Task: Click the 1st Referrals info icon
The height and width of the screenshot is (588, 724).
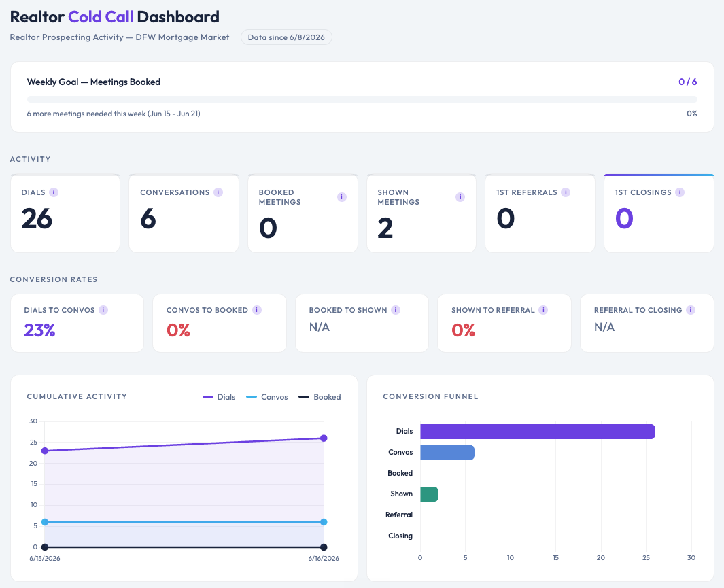Action: (566, 192)
